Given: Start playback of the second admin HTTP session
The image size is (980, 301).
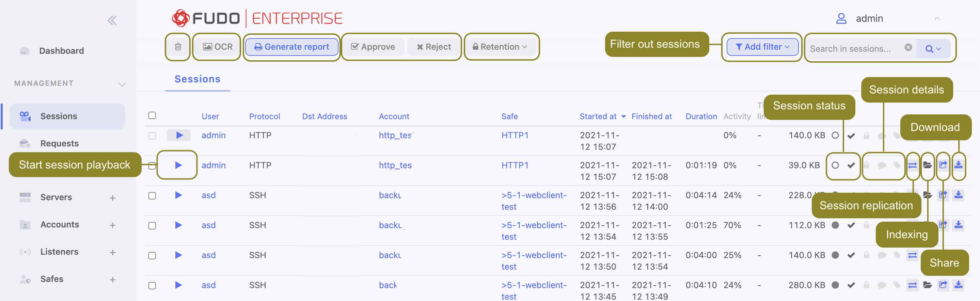Looking at the screenshot, I should click(178, 165).
